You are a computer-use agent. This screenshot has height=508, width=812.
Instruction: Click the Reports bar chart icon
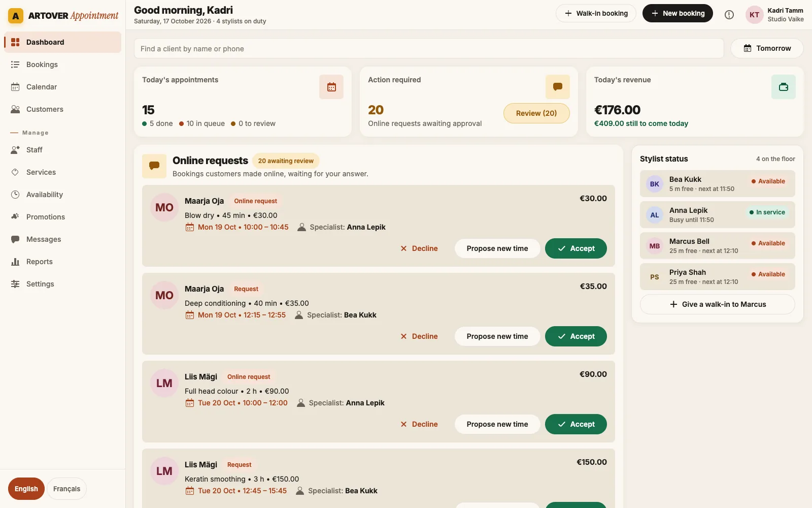coord(15,262)
